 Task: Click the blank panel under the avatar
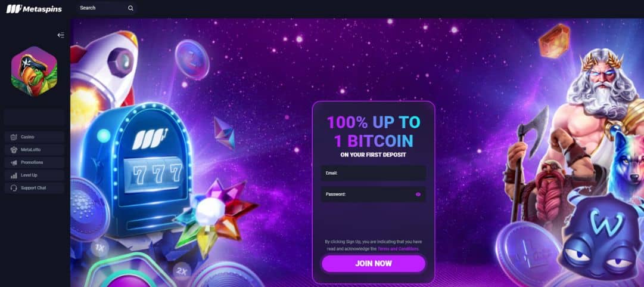pyautogui.click(x=35, y=117)
